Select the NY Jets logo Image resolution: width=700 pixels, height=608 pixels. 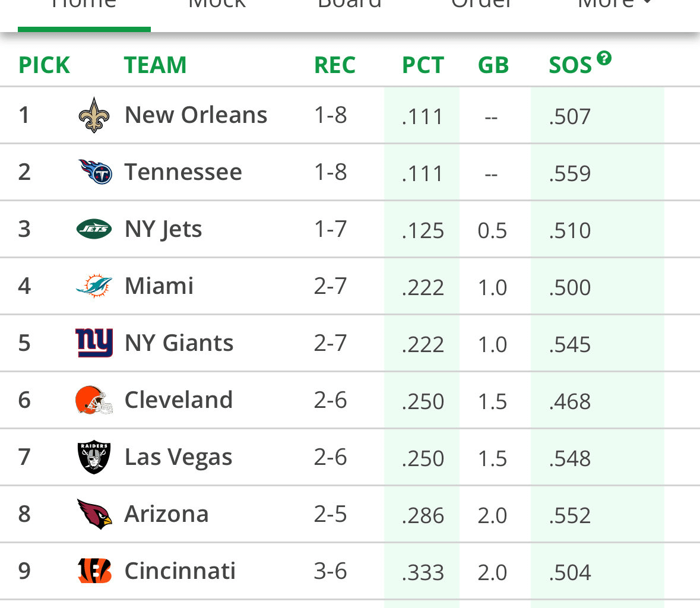pos(93,229)
